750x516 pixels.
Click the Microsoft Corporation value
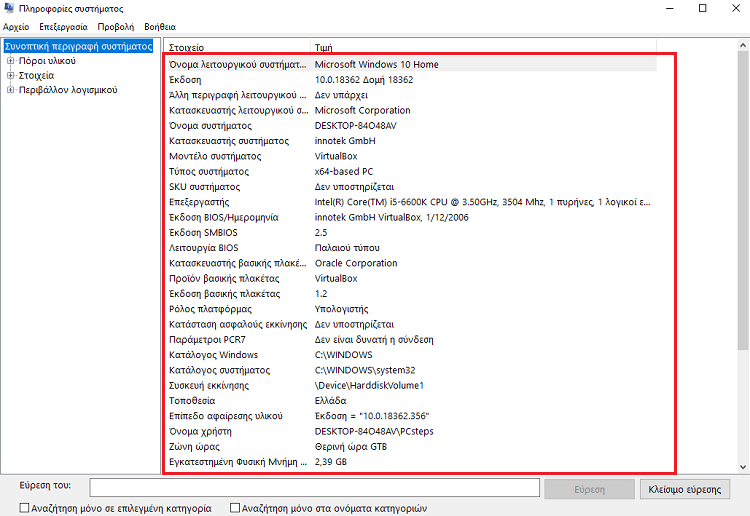363,110
